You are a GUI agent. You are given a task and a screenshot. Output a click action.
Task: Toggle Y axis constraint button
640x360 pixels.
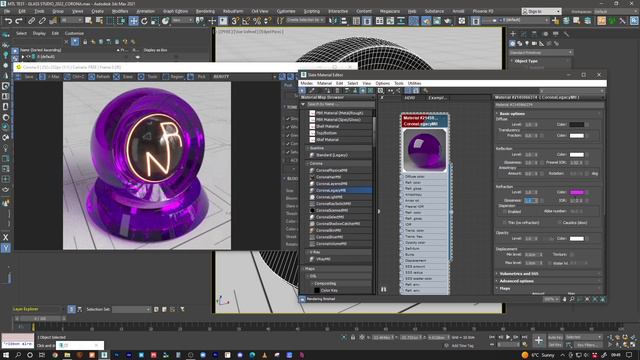(6, 247)
